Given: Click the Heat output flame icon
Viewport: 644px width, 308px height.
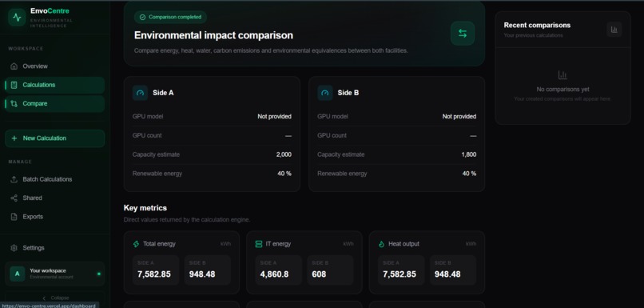Looking at the screenshot, I should pos(382,244).
